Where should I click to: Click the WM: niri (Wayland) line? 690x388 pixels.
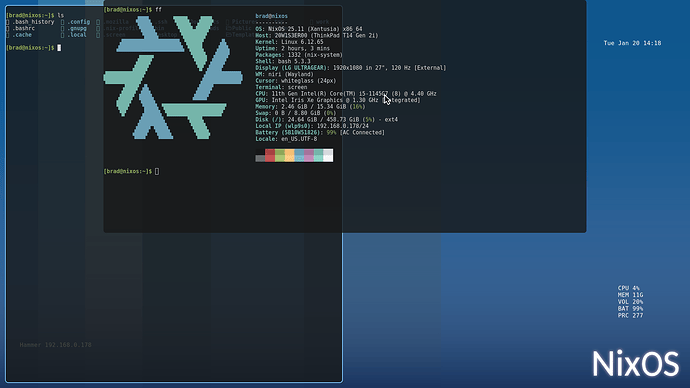(x=284, y=74)
